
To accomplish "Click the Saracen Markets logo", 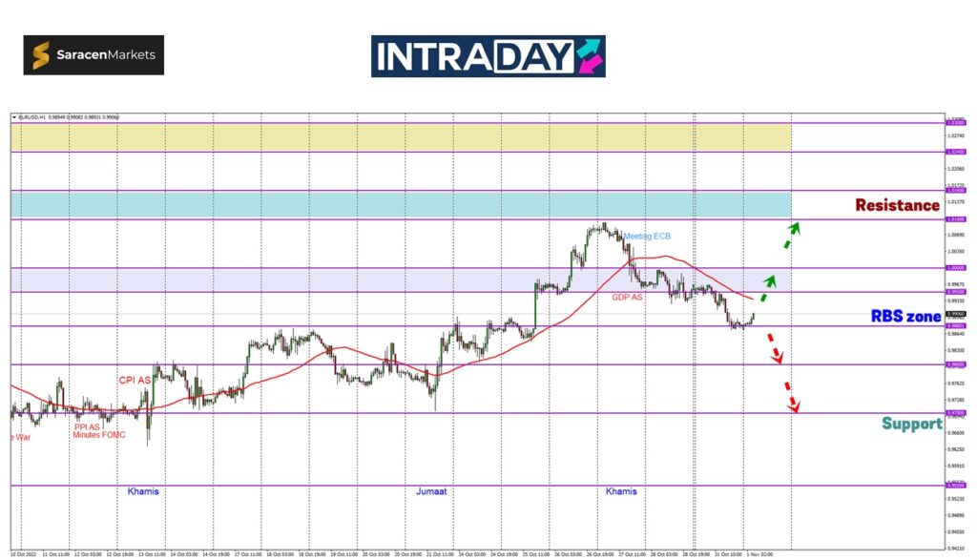I will click(x=94, y=55).
